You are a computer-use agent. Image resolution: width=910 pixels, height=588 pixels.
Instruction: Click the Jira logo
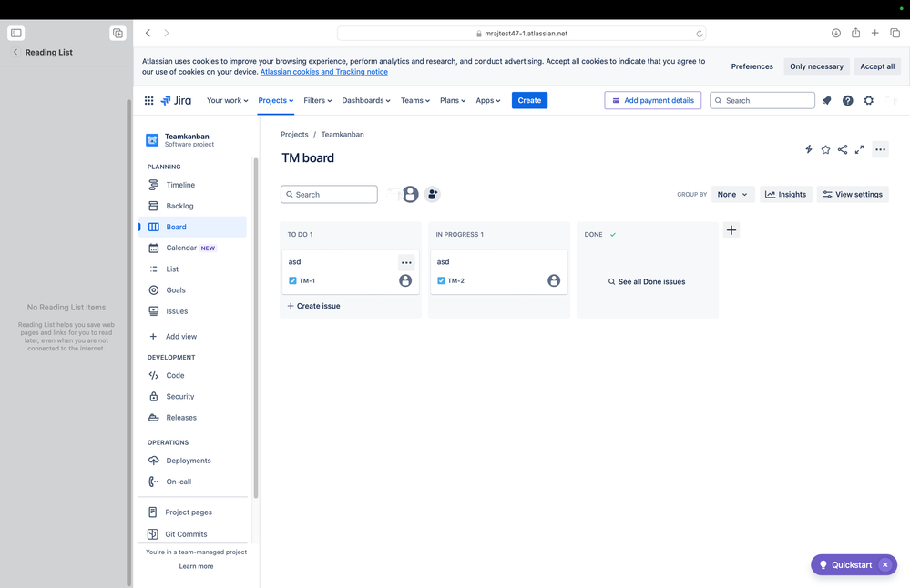[x=176, y=100]
